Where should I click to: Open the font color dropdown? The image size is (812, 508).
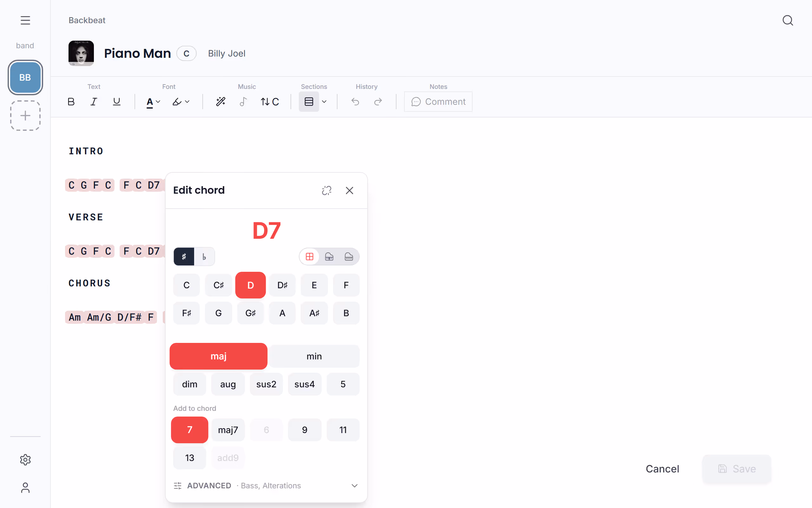[x=153, y=102]
